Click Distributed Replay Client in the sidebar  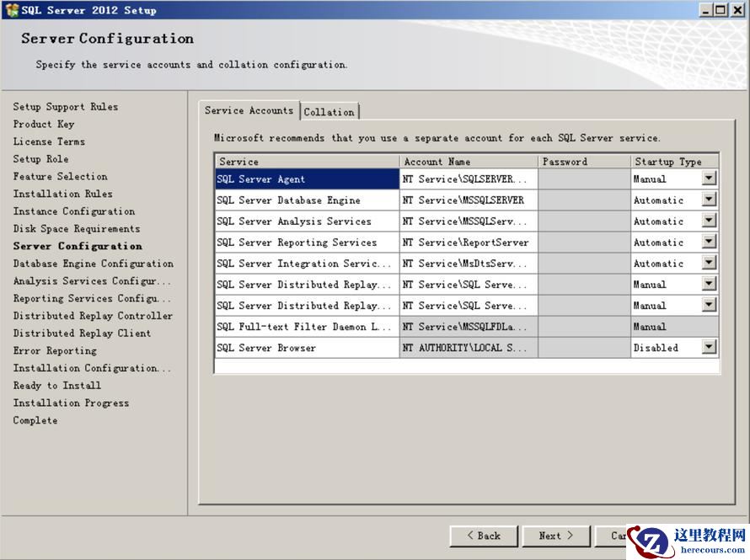82,333
